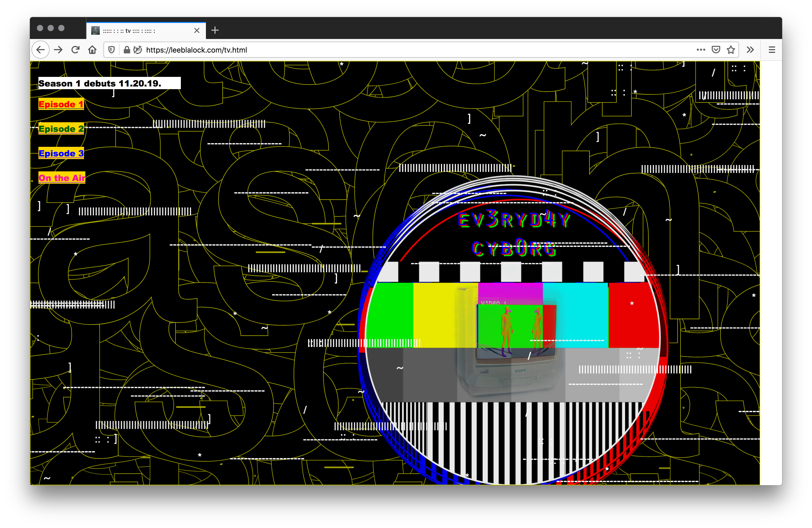
Task: Click the lock icon in address bar
Action: click(x=129, y=50)
